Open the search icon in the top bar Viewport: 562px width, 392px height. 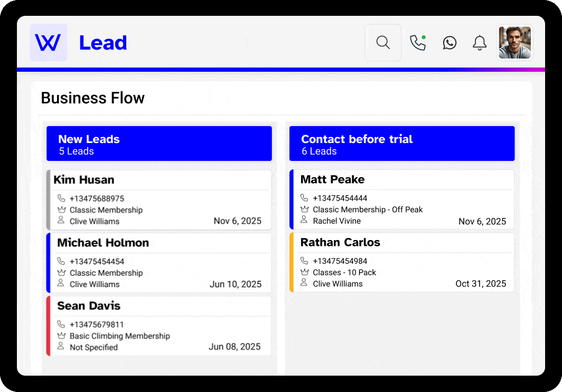coord(382,42)
